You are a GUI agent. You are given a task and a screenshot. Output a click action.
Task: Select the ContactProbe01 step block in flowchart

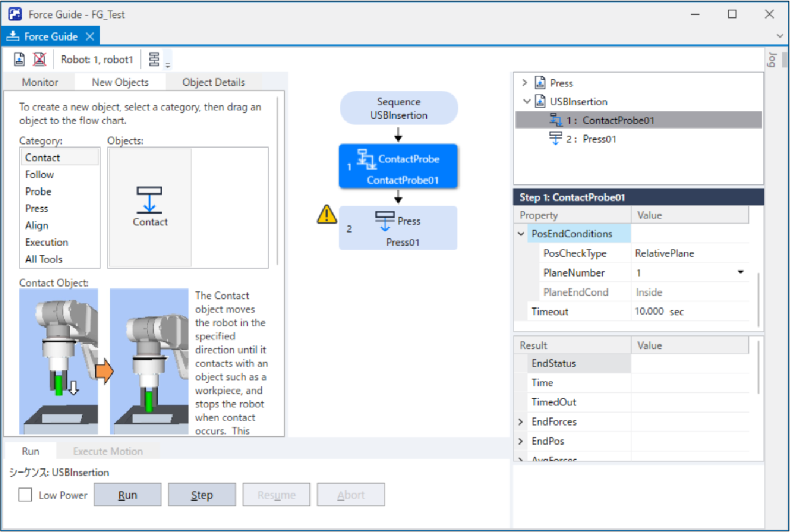[x=398, y=167]
